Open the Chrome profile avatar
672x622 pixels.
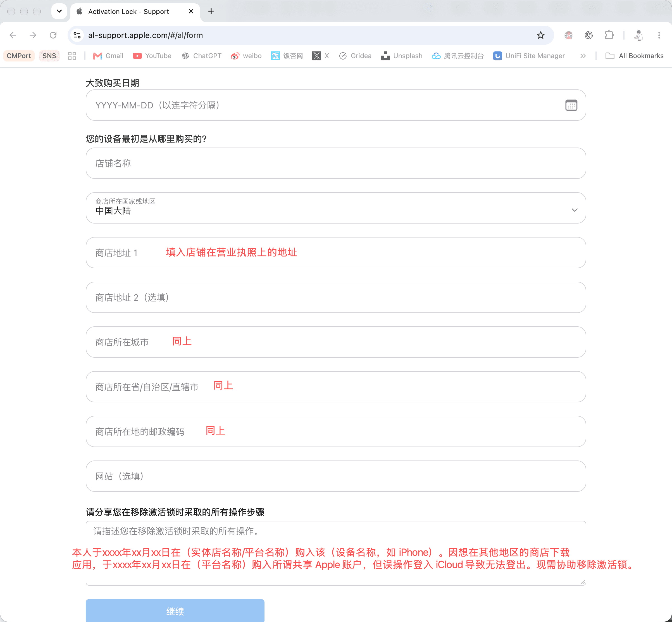pos(638,35)
